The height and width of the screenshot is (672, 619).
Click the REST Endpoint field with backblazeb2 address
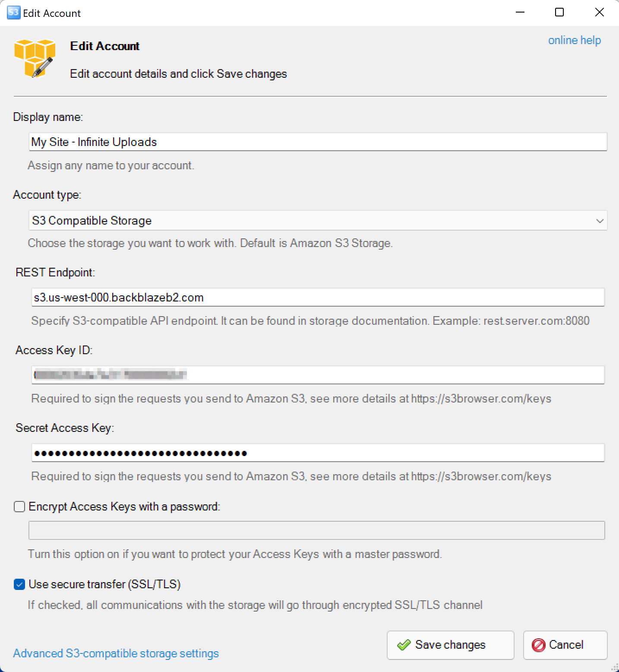click(x=317, y=297)
